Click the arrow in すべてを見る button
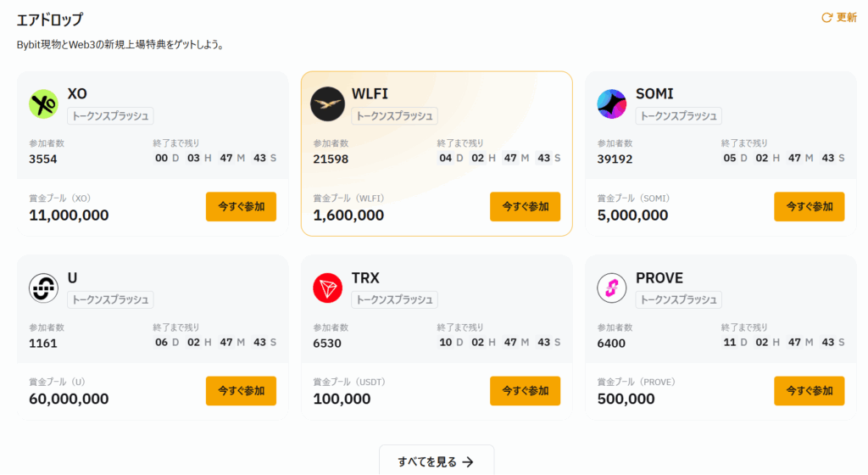 point(468,462)
